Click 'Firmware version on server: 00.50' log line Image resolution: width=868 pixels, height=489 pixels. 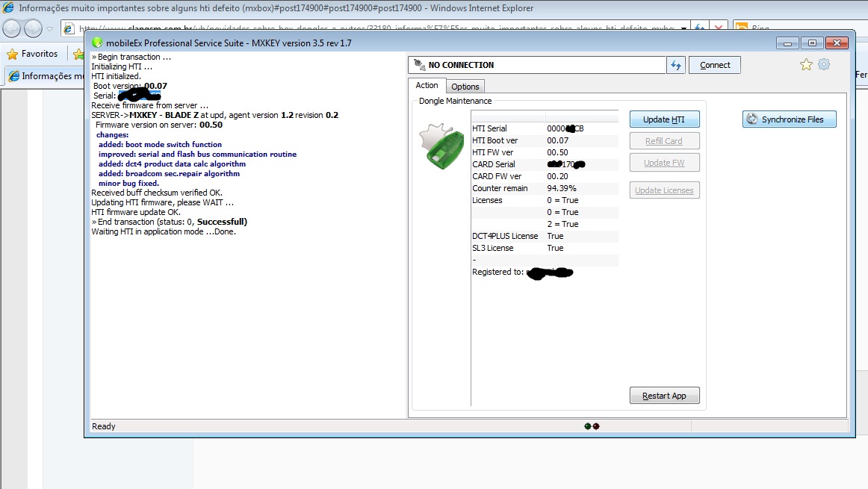tap(159, 125)
